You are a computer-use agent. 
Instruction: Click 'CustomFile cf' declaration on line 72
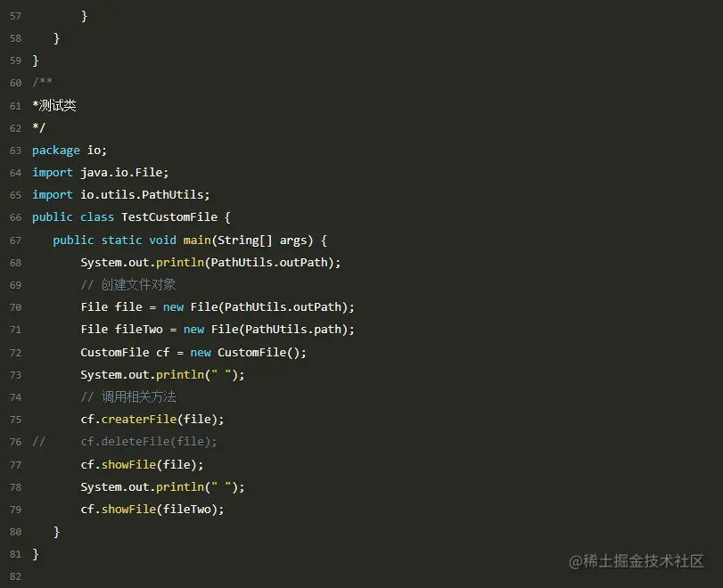[125, 353]
